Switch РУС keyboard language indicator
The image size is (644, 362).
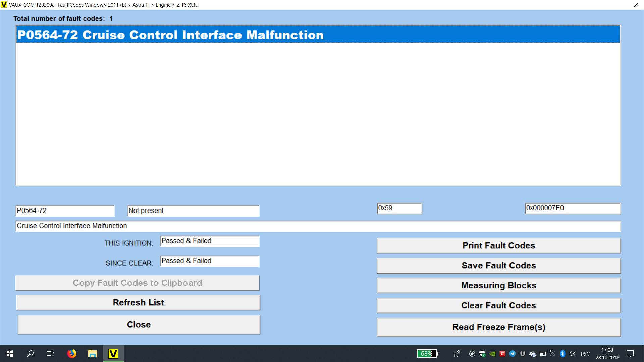[585, 354]
